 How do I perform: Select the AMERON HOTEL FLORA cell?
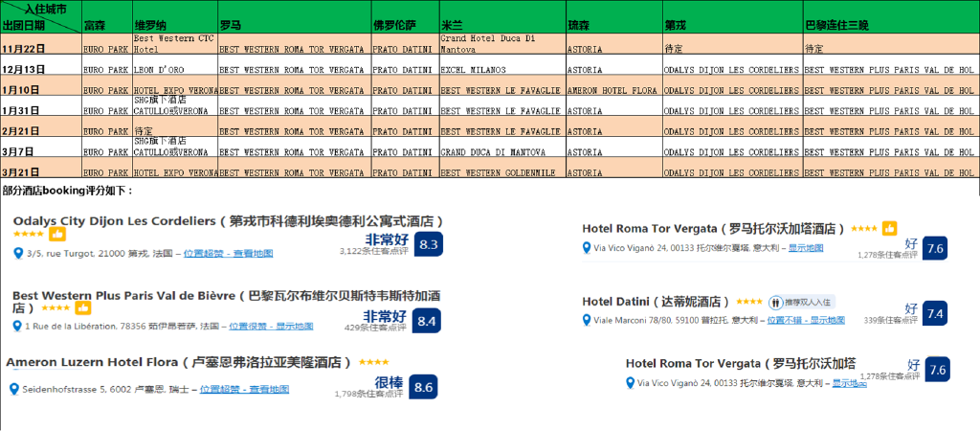pyautogui.click(x=615, y=85)
